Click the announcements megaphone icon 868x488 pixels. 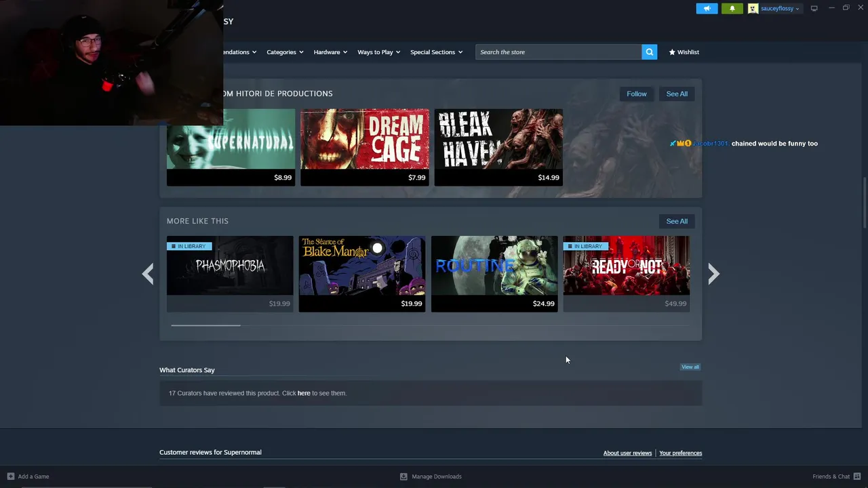(x=707, y=8)
